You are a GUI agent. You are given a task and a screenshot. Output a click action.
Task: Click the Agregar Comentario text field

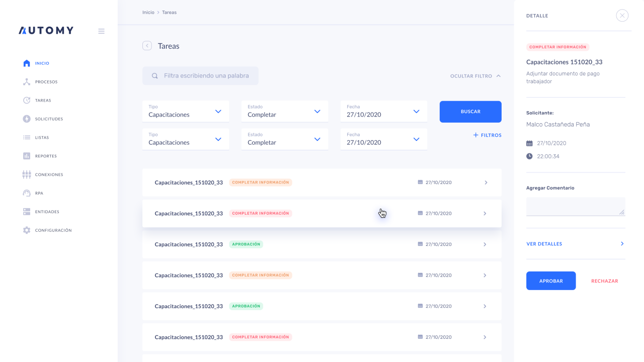(575, 206)
